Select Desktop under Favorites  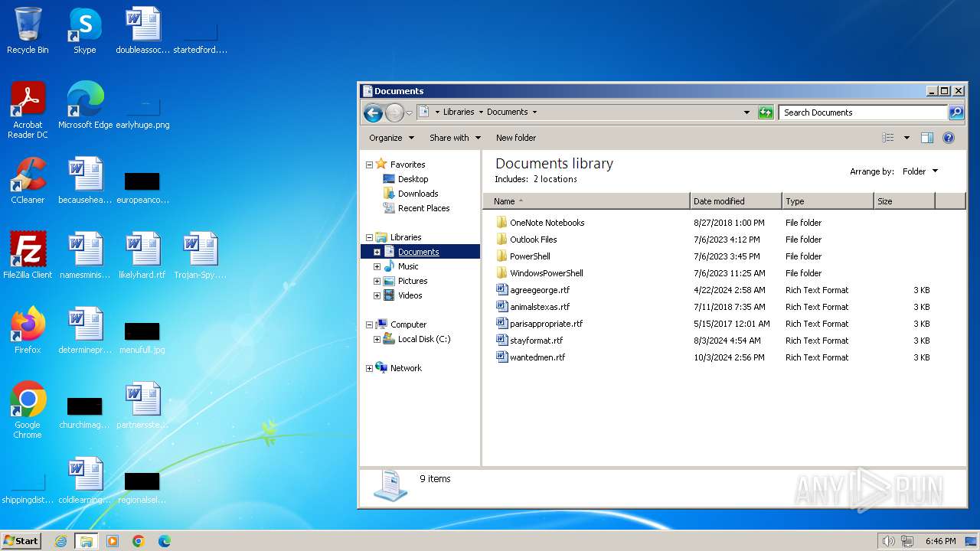point(413,179)
